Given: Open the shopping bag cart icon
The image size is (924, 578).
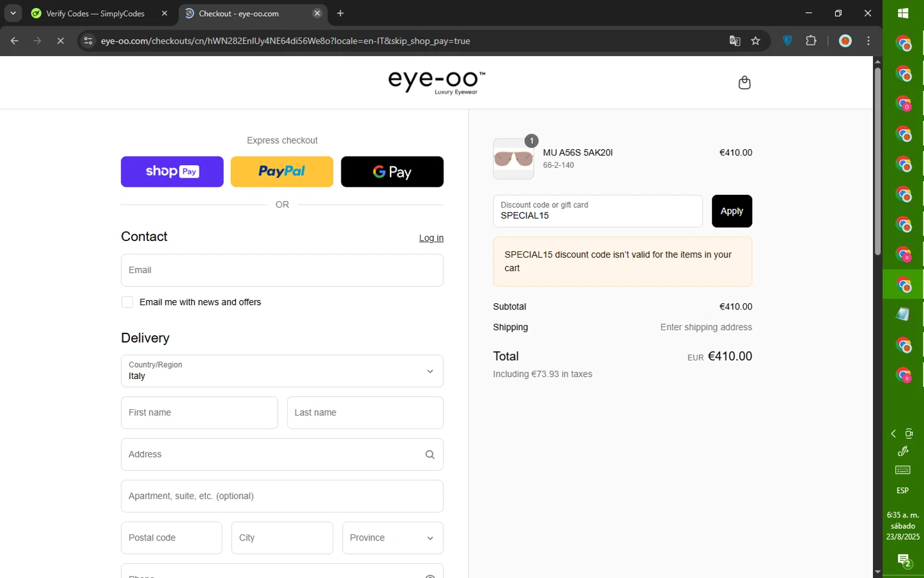Looking at the screenshot, I should [744, 83].
